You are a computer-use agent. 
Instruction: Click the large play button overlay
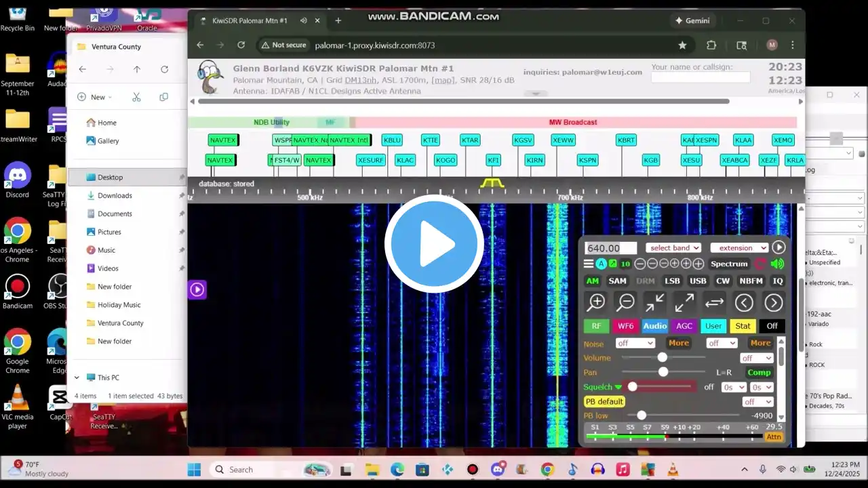(434, 244)
